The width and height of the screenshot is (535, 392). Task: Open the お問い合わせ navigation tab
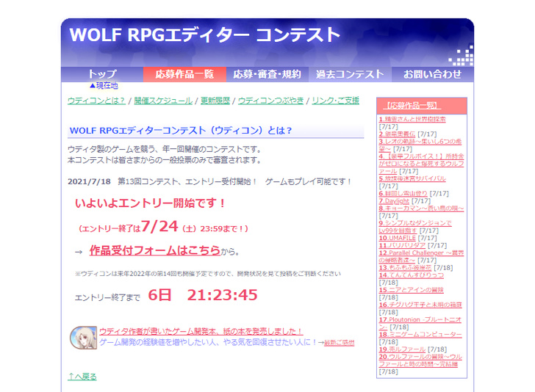[432, 74]
